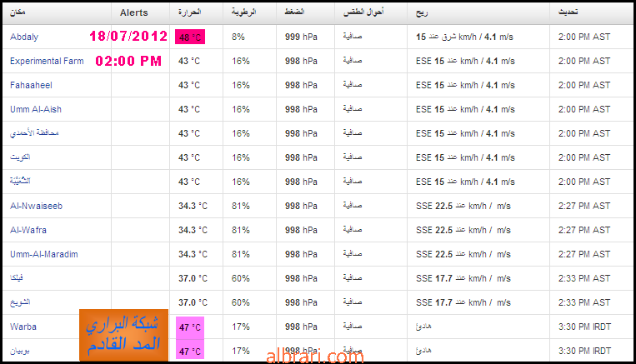The height and width of the screenshot is (364, 636).
Task: Select the 2:33 PM AST update for الشويخ
Action: tap(584, 302)
